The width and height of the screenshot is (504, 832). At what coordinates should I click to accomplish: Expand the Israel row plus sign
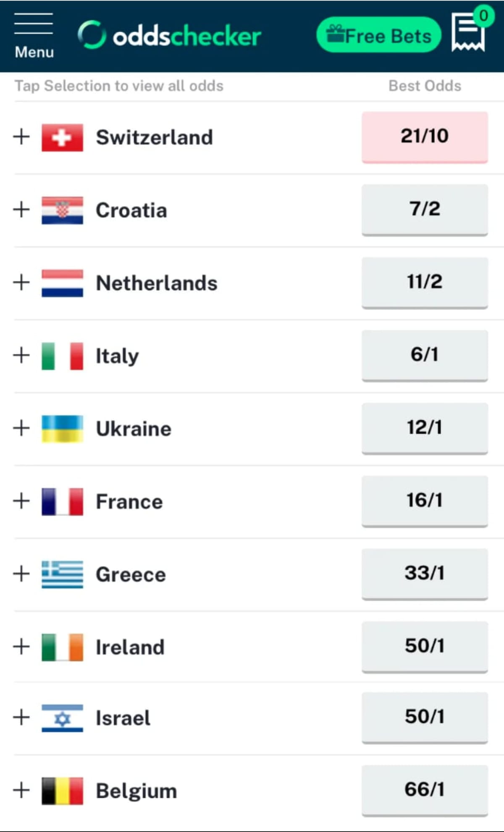(21, 717)
